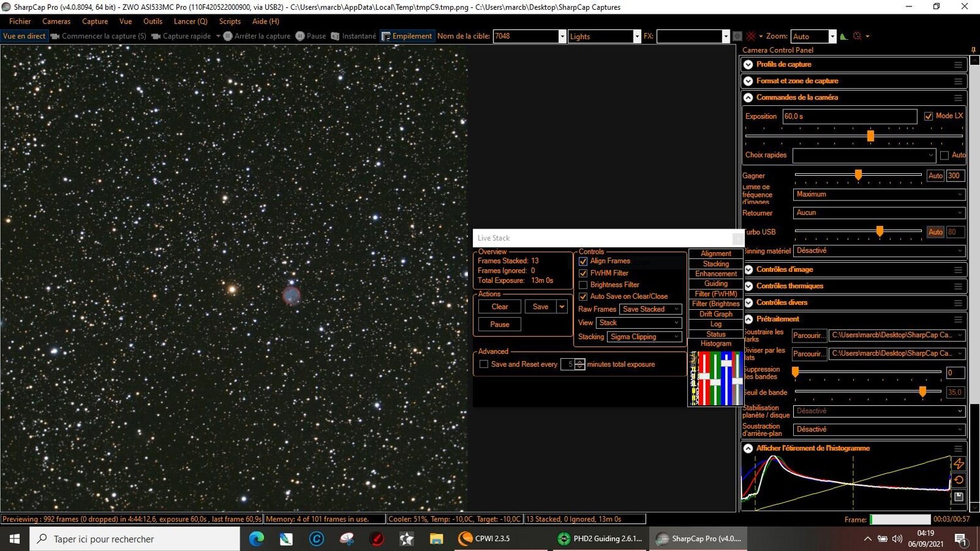Open the Scripts menu
This screenshot has height=551, width=980.
click(x=230, y=22)
